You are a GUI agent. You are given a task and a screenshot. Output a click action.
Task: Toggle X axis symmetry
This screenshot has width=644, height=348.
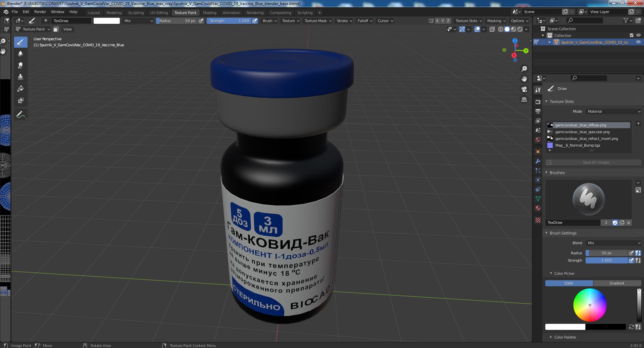[437, 21]
